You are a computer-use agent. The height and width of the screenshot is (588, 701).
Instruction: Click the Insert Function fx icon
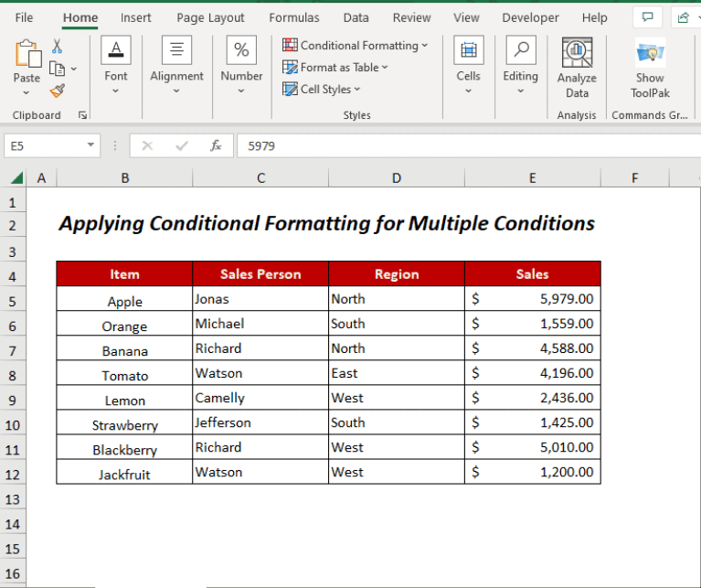point(216,145)
